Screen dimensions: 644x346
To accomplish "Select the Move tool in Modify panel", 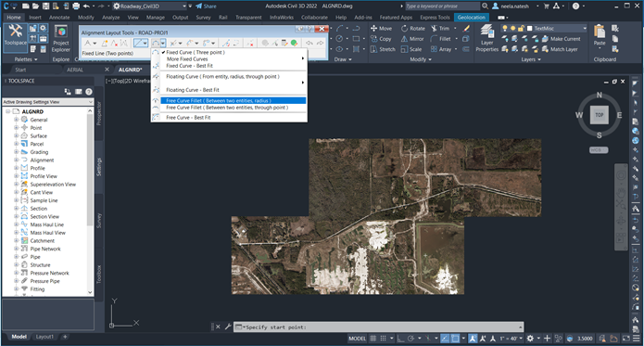I will click(x=381, y=29).
